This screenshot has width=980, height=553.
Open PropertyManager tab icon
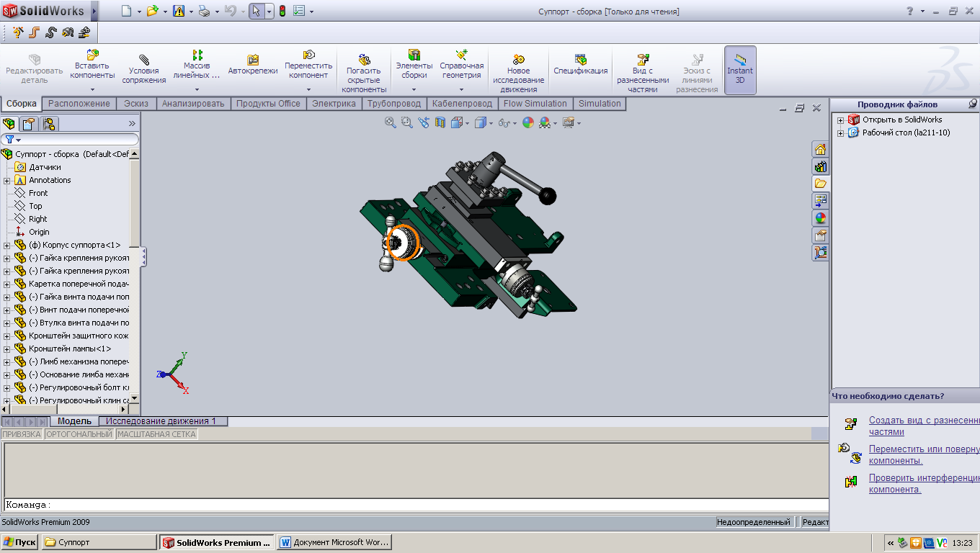[30, 124]
